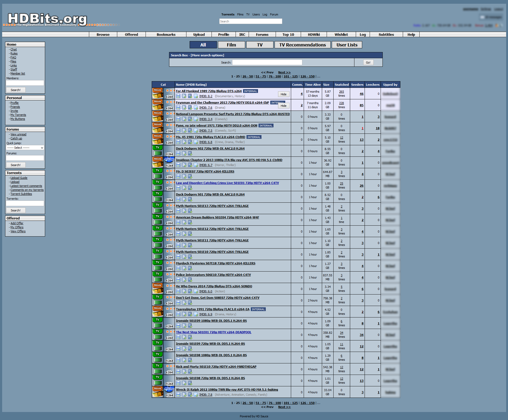Click Members input field in Home panel
Screen dimensions: 508x420
(25, 83)
